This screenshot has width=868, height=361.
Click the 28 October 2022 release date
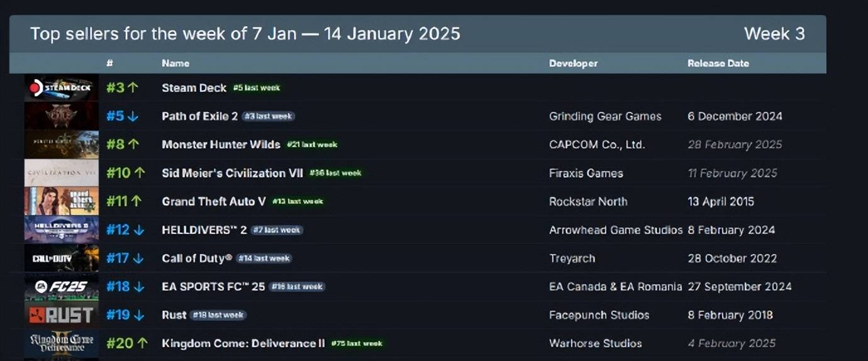[x=732, y=258]
